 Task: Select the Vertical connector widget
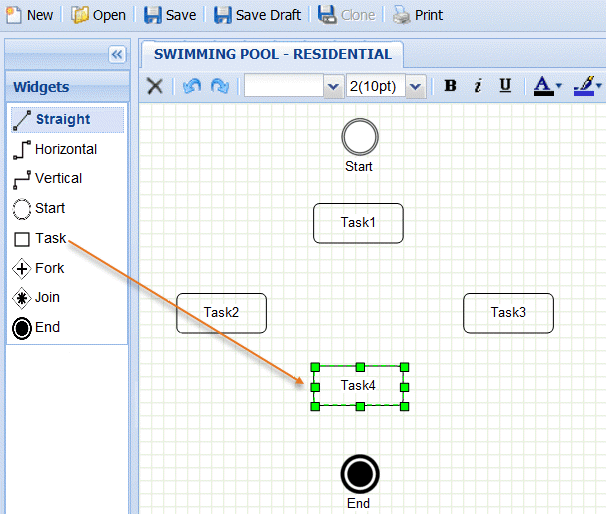(58, 179)
